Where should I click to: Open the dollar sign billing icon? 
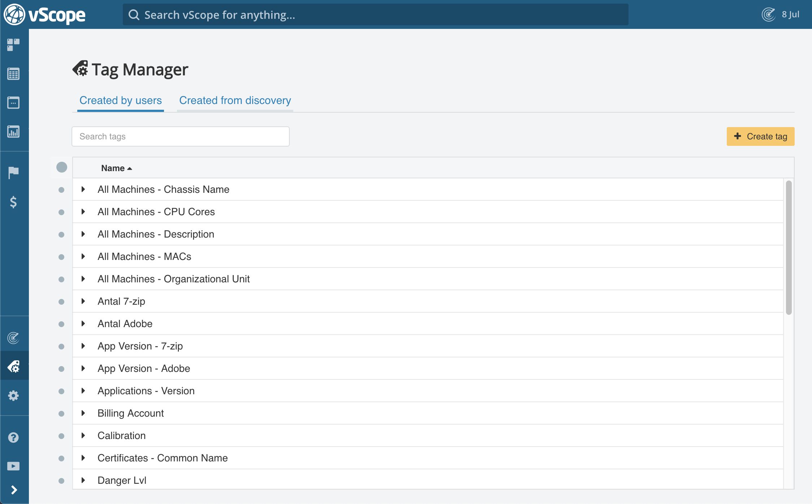(13, 202)
